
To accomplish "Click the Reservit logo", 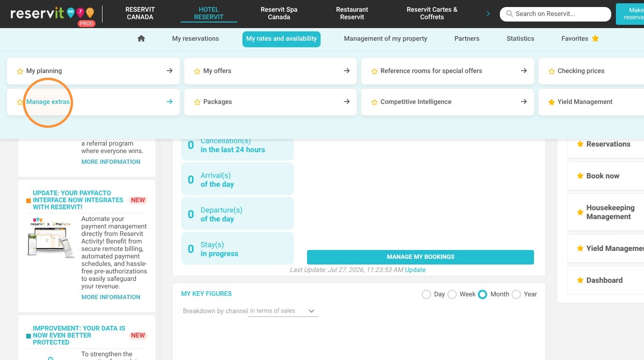I will pos(52,14).
